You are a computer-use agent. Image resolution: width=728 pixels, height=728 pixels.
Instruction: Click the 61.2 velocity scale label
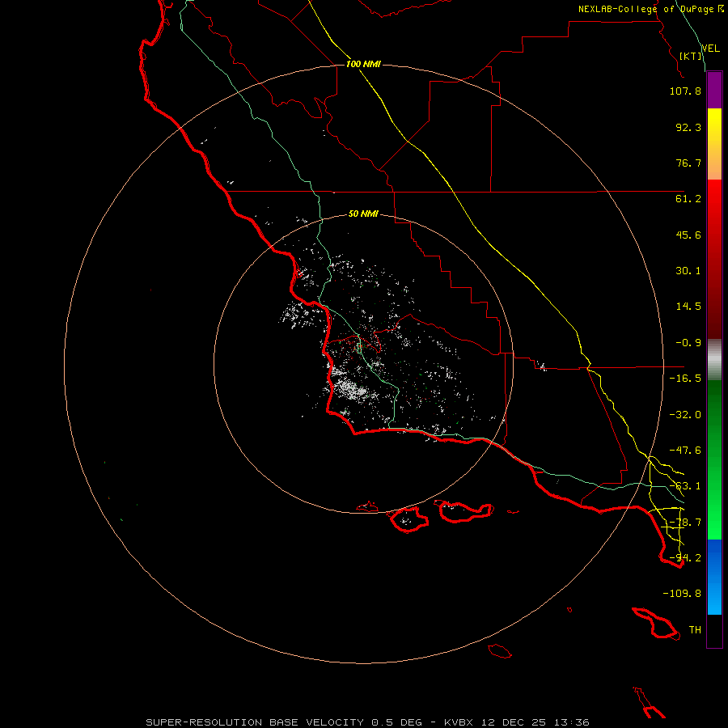(x=688, y=199)
